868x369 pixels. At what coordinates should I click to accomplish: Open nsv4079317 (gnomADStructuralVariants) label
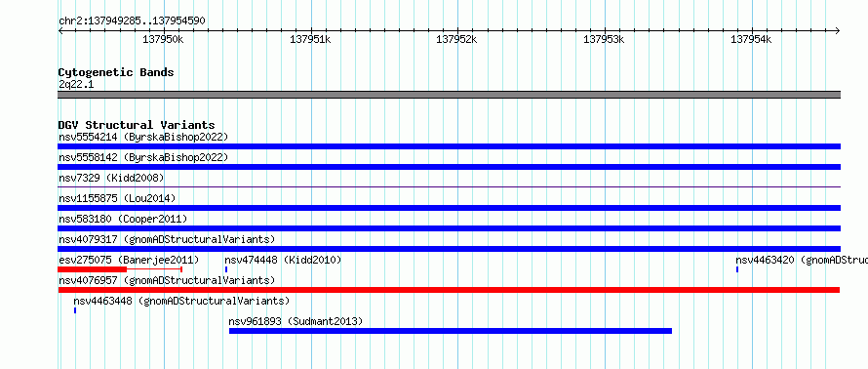point(167,239)
